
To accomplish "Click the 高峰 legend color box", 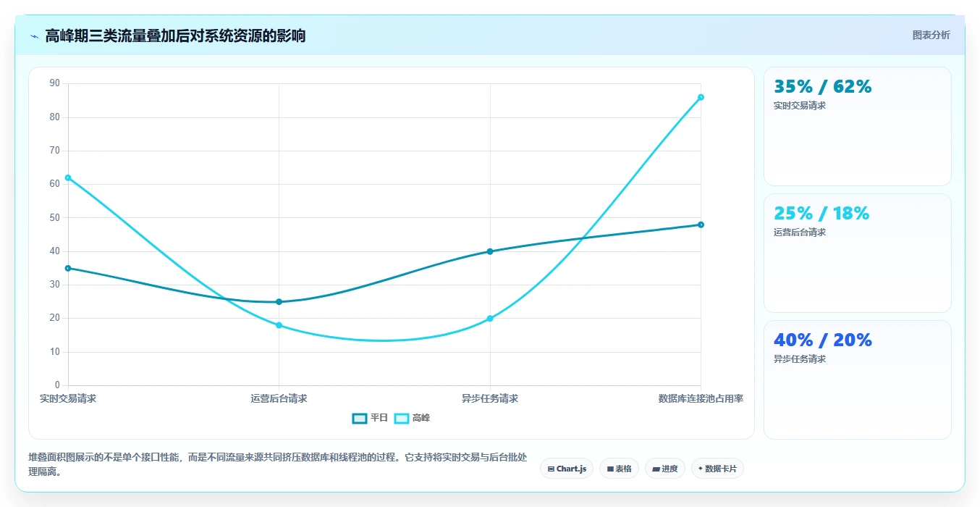I will tap(402, 418).
